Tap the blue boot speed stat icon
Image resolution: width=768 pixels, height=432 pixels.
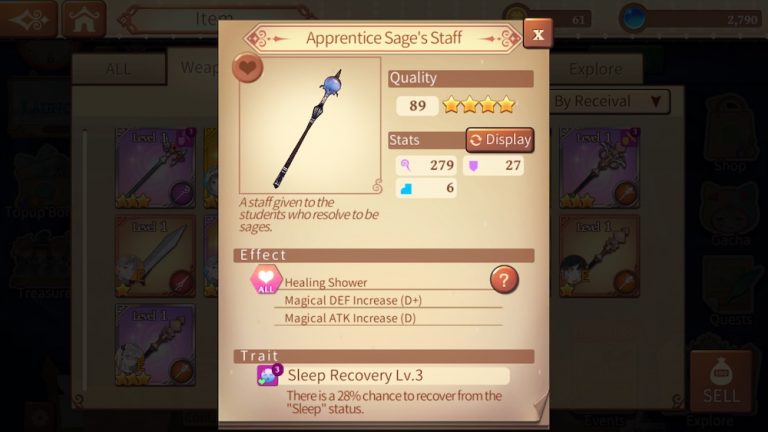(406, 189)
